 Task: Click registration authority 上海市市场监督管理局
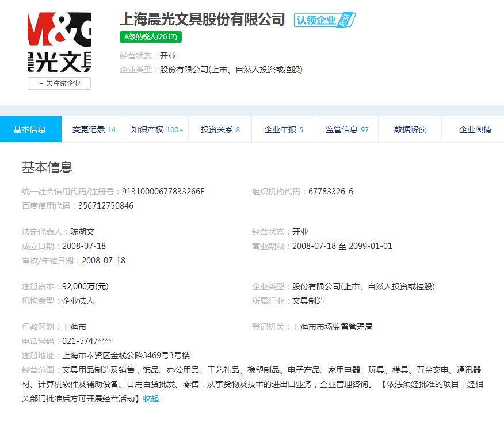tap(333, 327)
